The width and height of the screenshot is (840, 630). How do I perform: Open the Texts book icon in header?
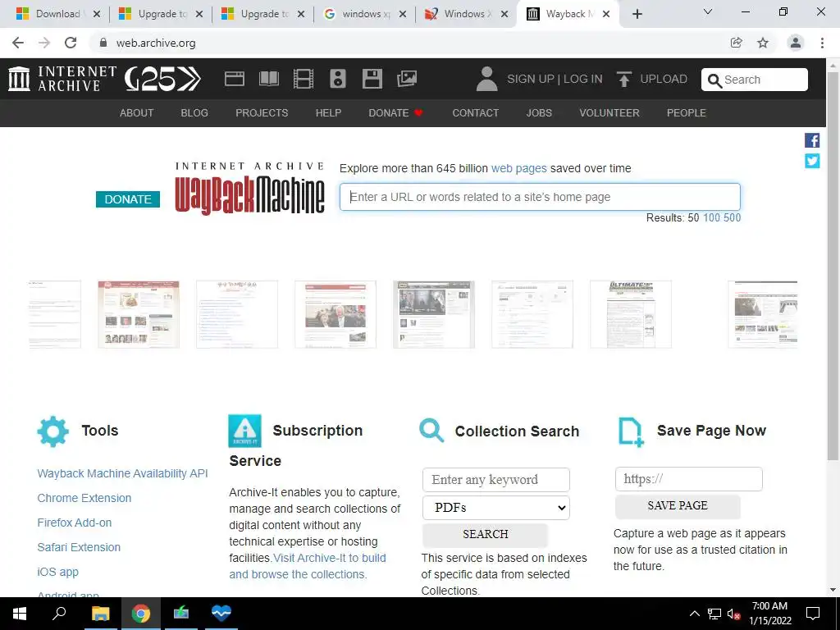269,79
